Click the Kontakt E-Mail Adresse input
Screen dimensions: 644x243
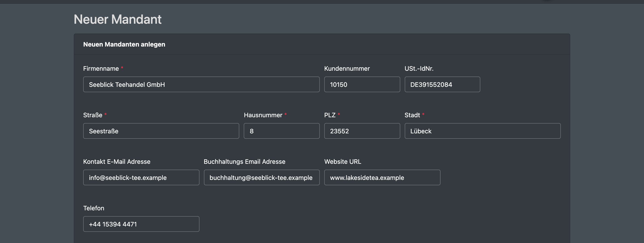141,177
